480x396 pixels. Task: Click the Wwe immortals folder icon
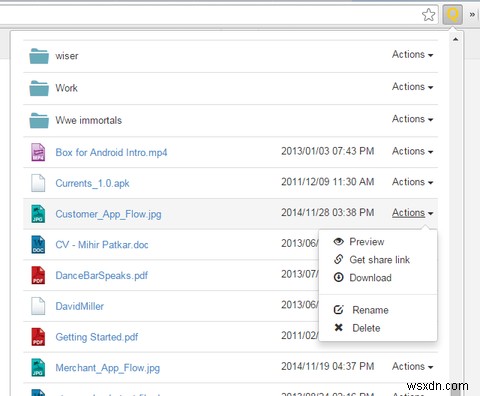tap(39, 120)
